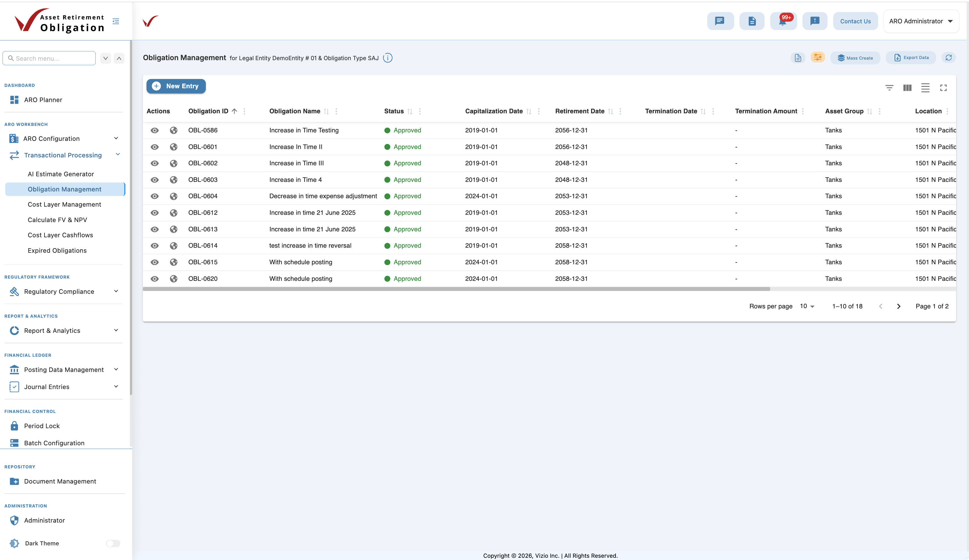This screenshot has width=969, height=560.
Task: Click eye icon for OBL-0614 row
Action: pos(155,246)
